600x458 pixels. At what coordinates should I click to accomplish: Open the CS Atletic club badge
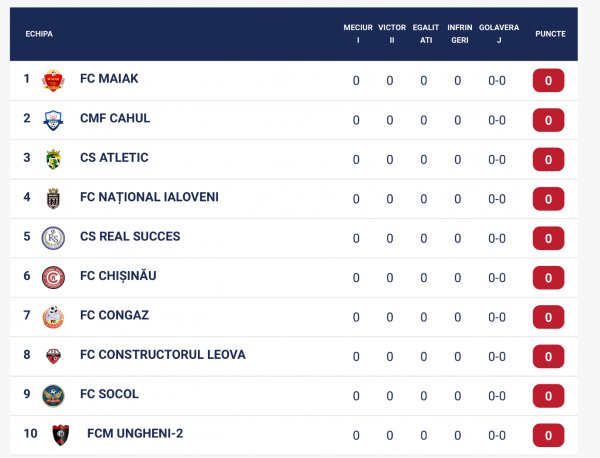point(53,159)
